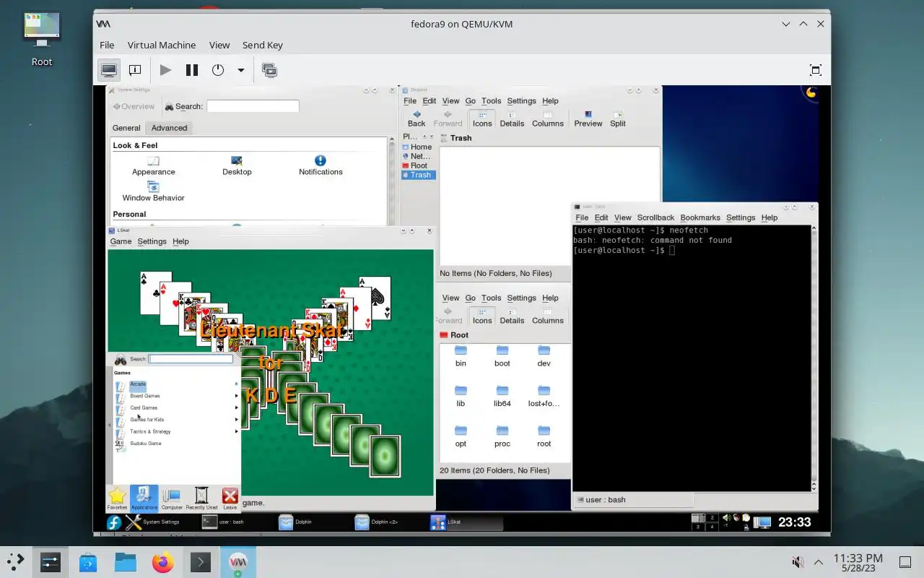Open the dev folder
This screenshot has height=578, width=924.
544,356
